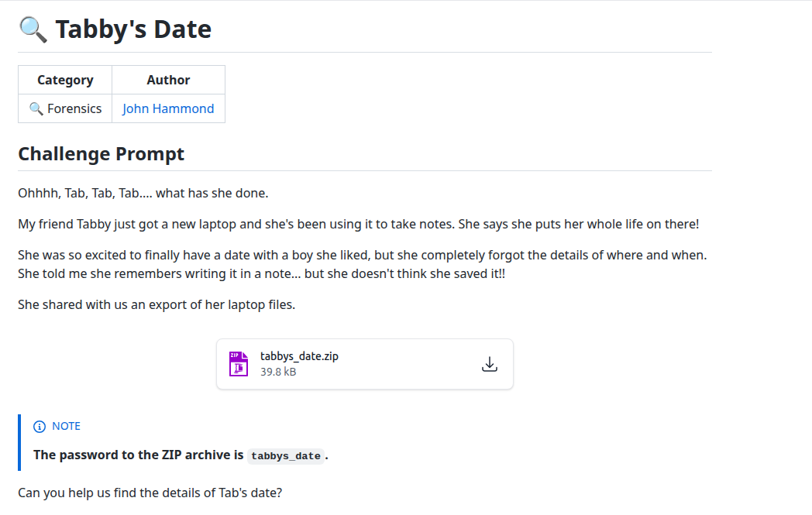Click the magnifying glass icon beside the page title
The image size is (812, 515).
tap(32, 29)
